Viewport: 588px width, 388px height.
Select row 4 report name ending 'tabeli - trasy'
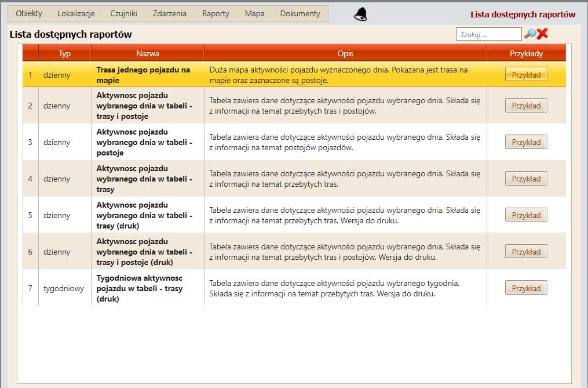[144, 179]
